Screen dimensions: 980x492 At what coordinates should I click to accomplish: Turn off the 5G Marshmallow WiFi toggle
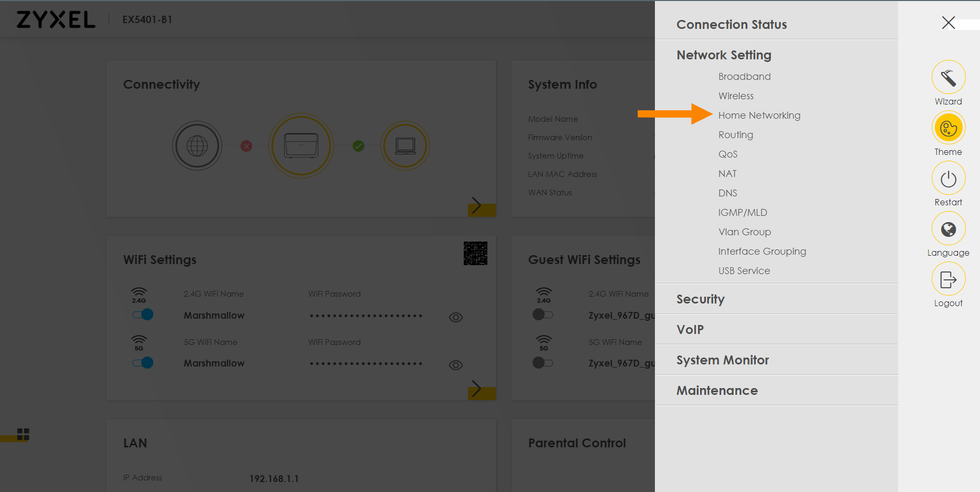(x=142, y=362)
